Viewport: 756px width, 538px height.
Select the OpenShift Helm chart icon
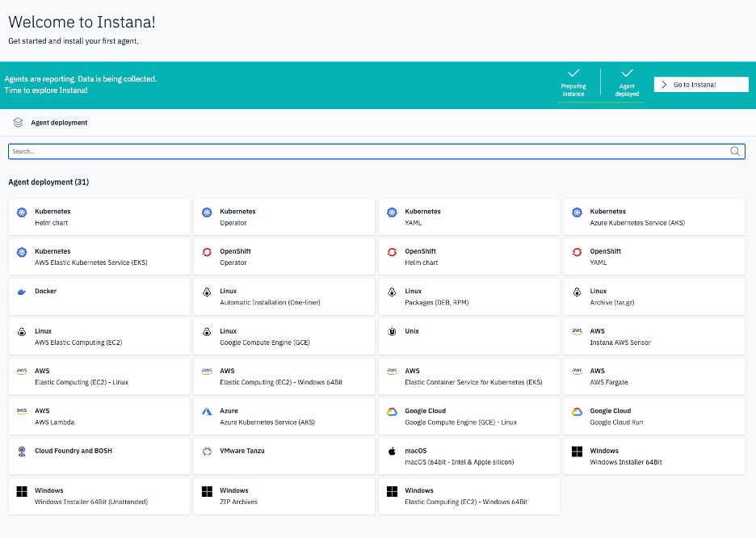392,252
